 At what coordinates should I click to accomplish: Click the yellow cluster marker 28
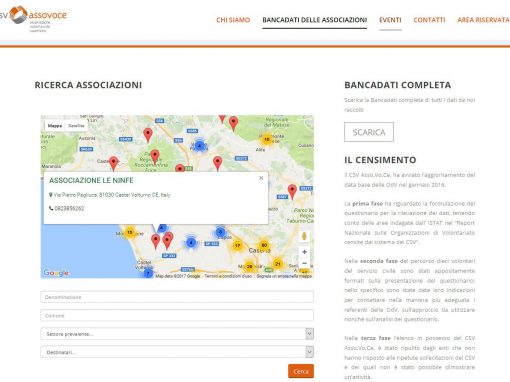(249, 267)
